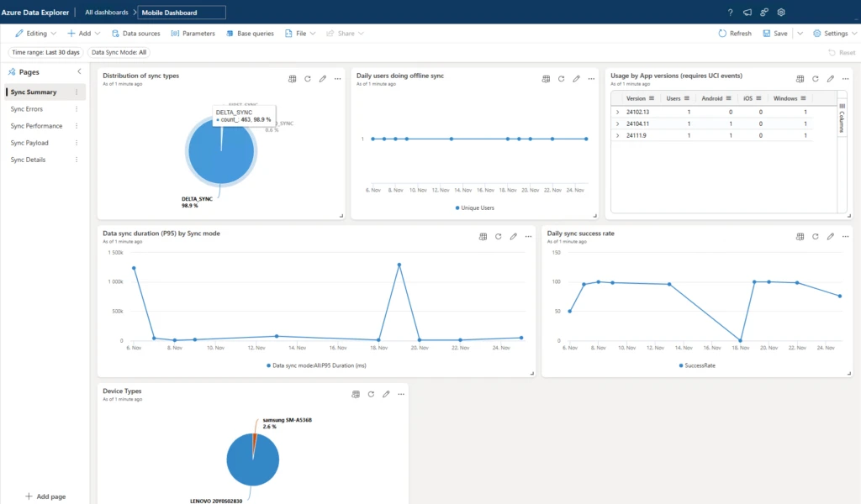Screen dimensions: 861x504
Task: Refresh the Distribution of sync types tile
Action: coord(308,79)
